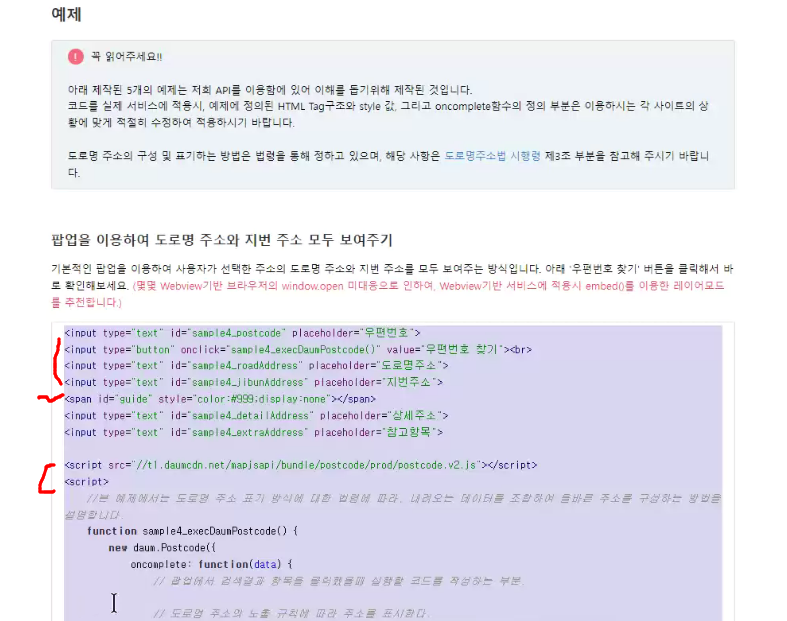Click the red Webview warning text

(387, 294)
